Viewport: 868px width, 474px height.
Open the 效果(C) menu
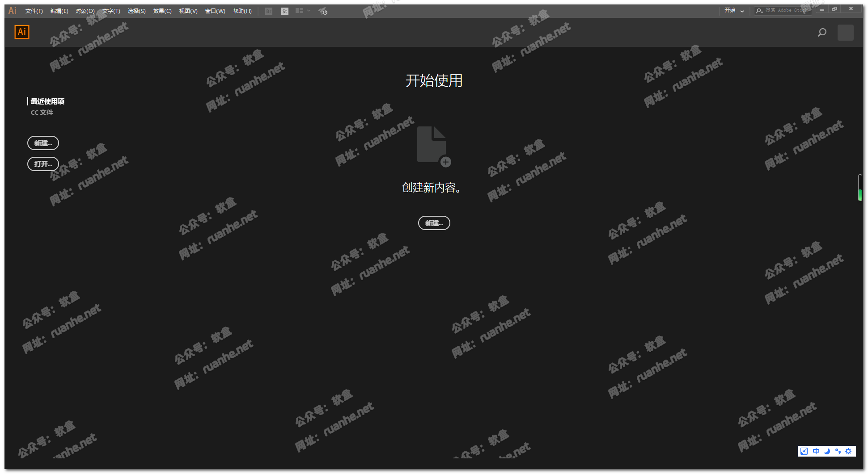[162, 11]
